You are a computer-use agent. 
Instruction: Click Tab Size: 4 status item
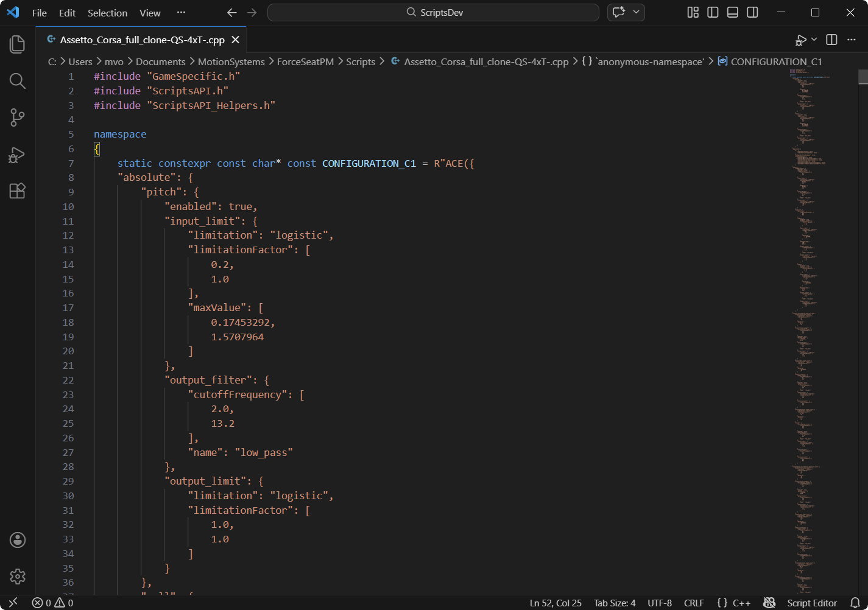coord(615,603)
